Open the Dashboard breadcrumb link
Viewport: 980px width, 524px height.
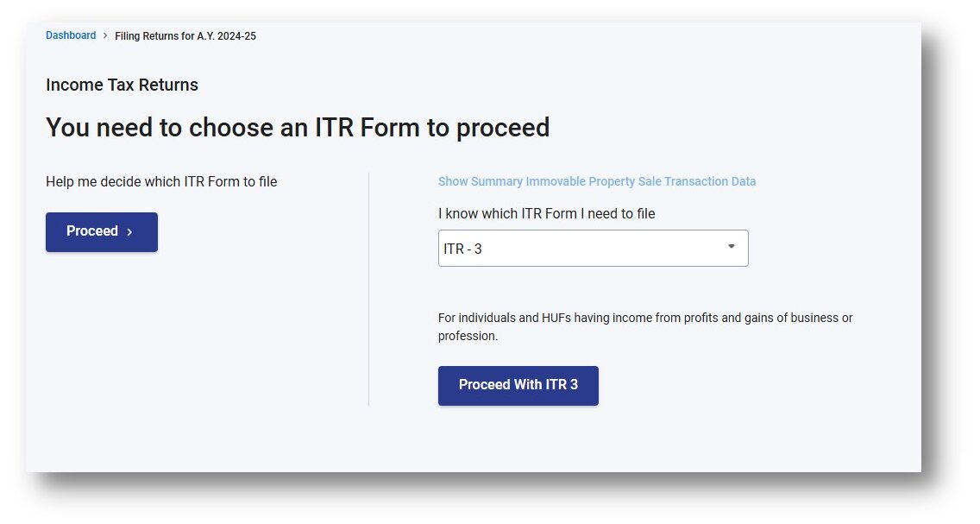(x=71, y=35)
